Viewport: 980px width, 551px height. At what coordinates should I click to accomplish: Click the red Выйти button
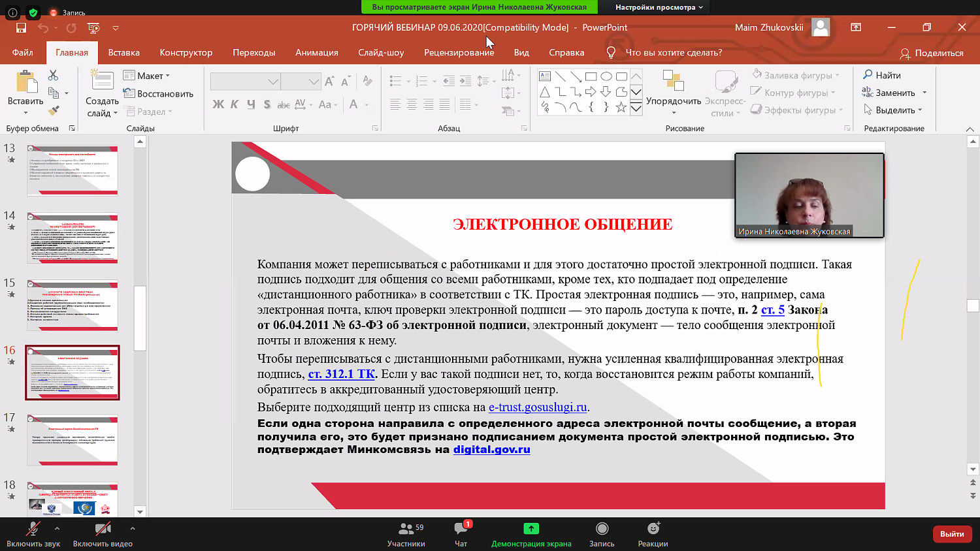(x=952, y=533)
